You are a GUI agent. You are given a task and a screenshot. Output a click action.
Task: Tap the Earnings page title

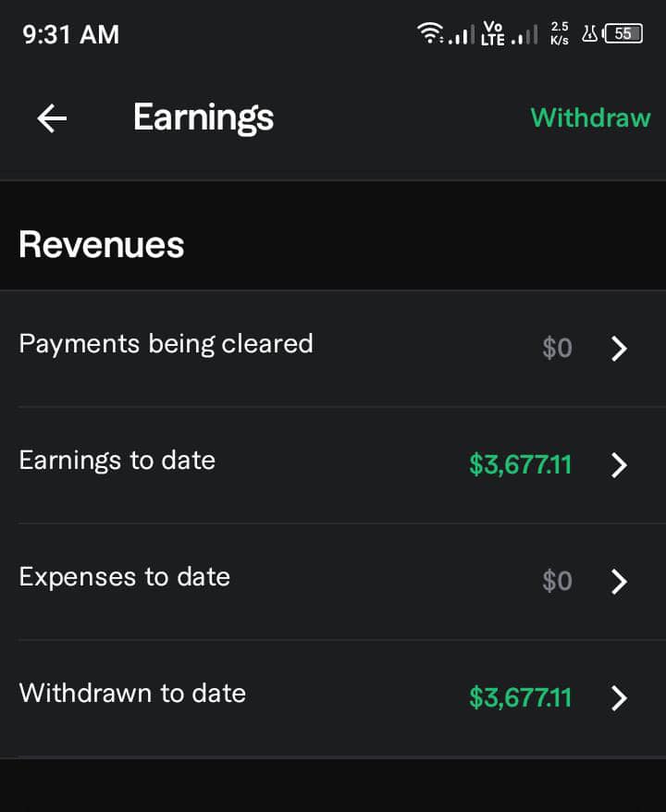(203, 117)
